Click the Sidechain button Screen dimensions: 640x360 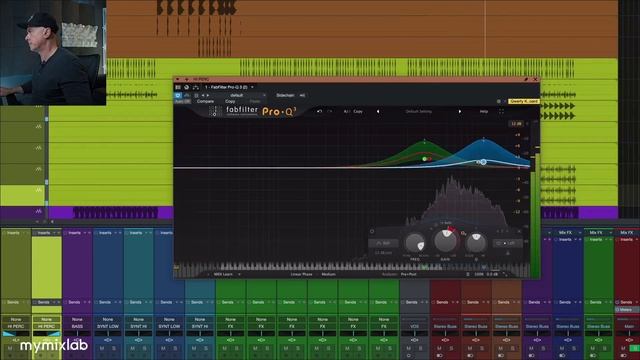(285, 95)
